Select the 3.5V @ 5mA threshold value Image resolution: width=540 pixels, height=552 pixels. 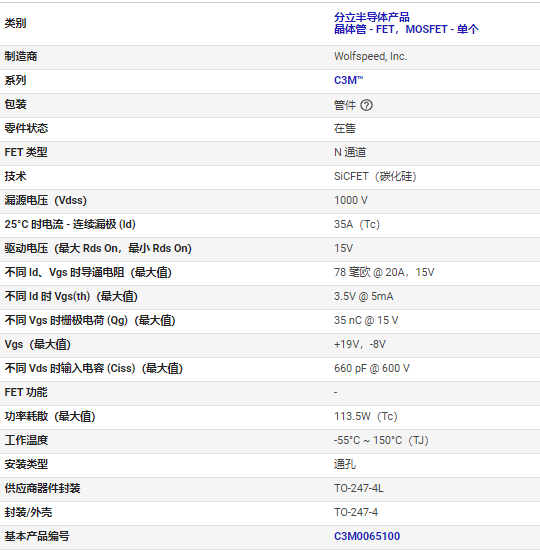coord(363,296)
